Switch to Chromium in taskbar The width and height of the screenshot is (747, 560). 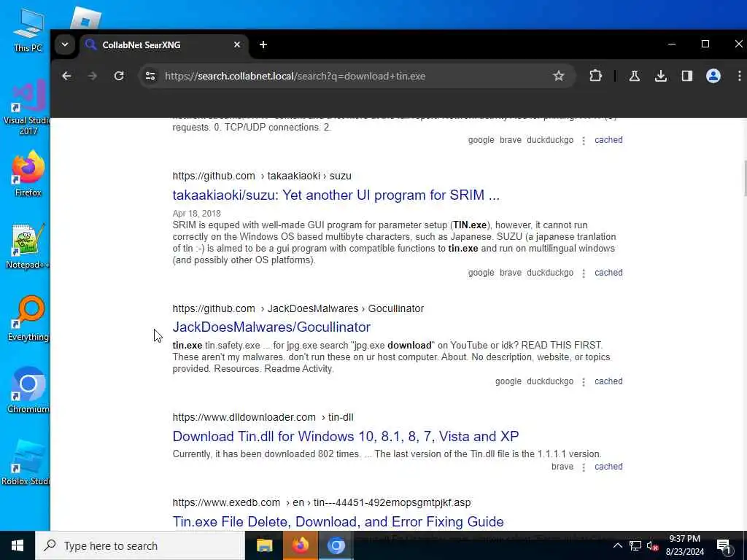tap(336, 545)
